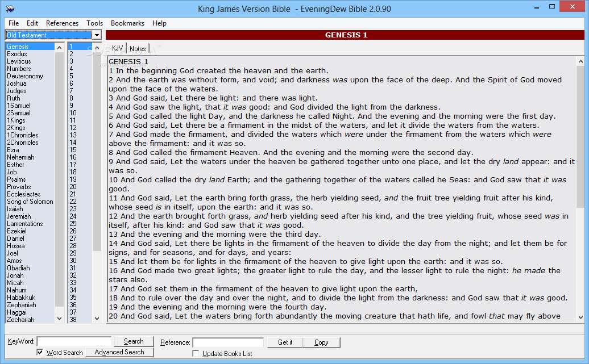589x364 pixels.
Task: Open the Help menu
Action: coord(159,23)
